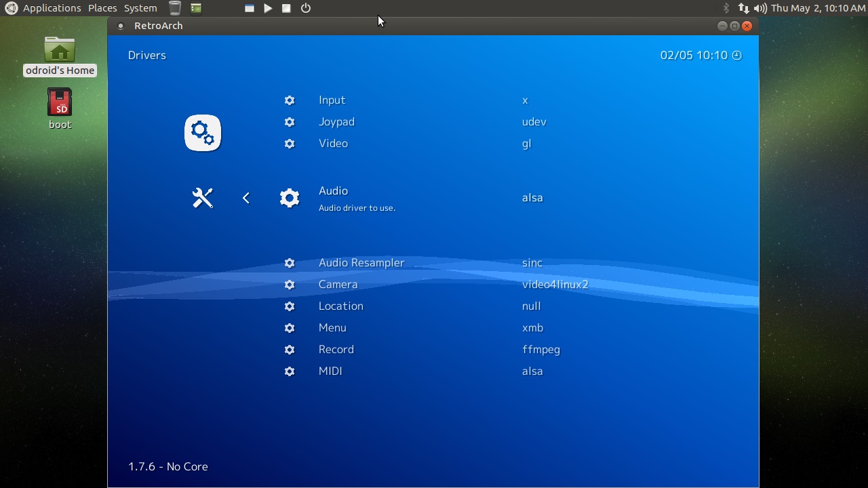Select the Video driver entry
This screenshot has height=488, width=868.
click(x=333, y=144)
